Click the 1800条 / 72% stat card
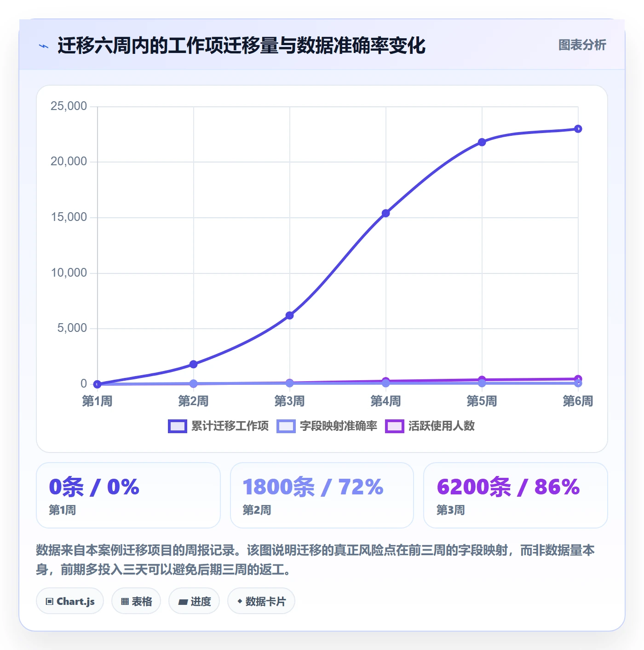This screenshot has width=644, height=650. pyautogui.click(x=322, y=495)
